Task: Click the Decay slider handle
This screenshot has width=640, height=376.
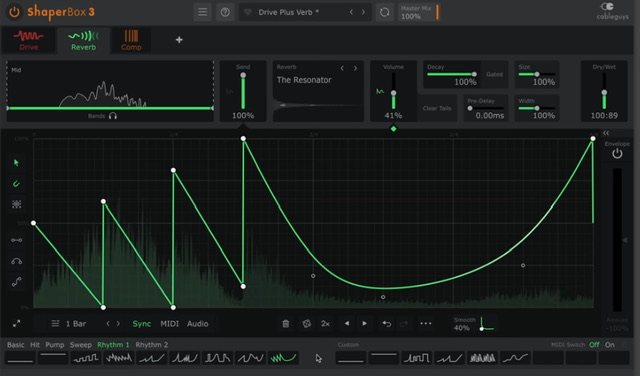Action: pos(474,74)
